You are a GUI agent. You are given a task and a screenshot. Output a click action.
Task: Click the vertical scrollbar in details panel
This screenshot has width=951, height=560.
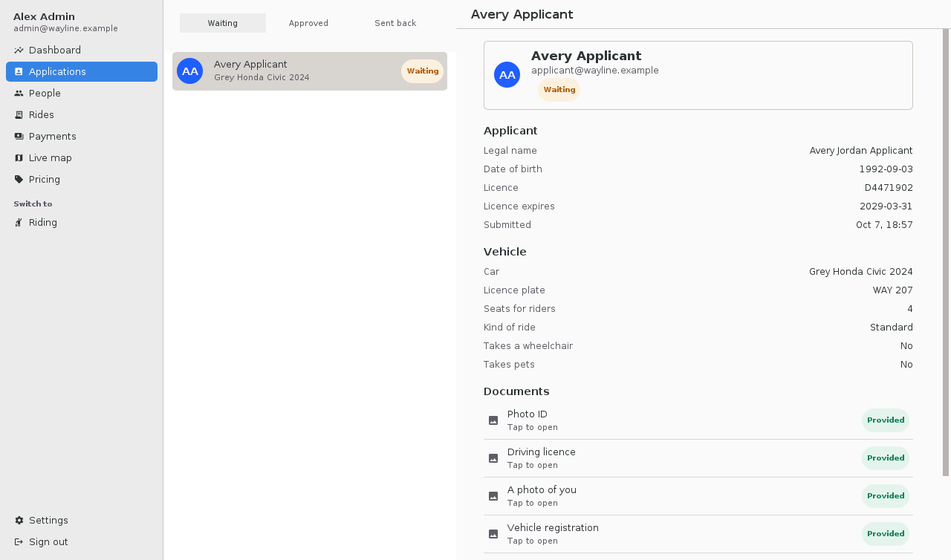[x=946, y=253]
